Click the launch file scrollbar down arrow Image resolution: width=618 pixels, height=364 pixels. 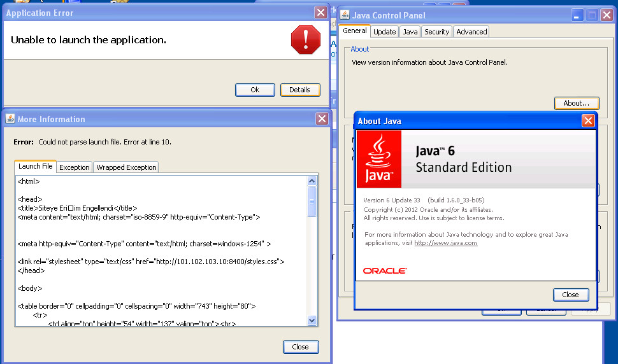312,320
